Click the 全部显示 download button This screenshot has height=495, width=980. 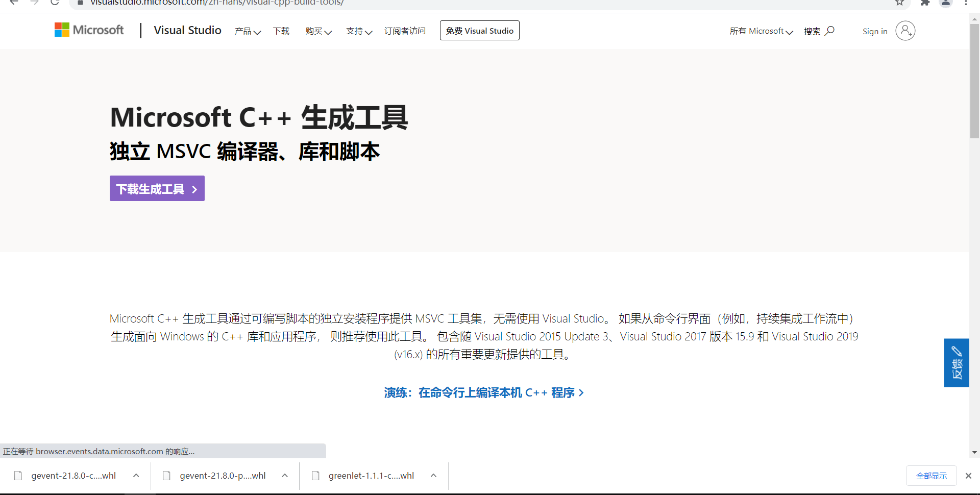[x=931, y=475]
